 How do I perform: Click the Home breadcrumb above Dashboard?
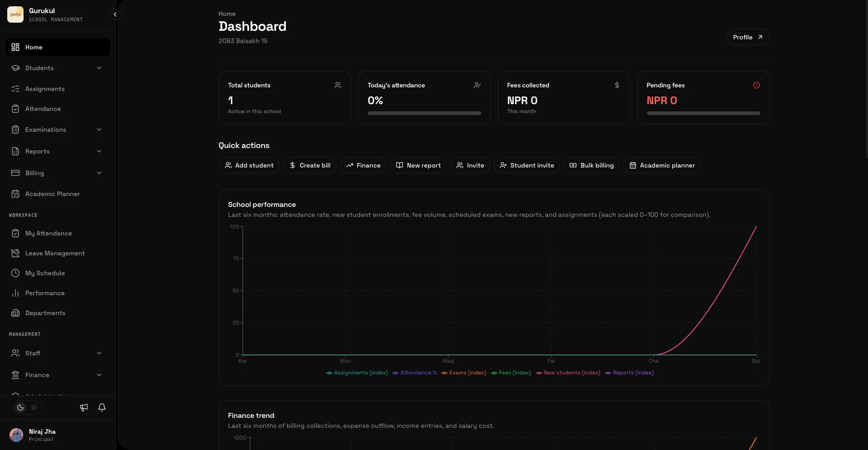[x=227, y=14]
